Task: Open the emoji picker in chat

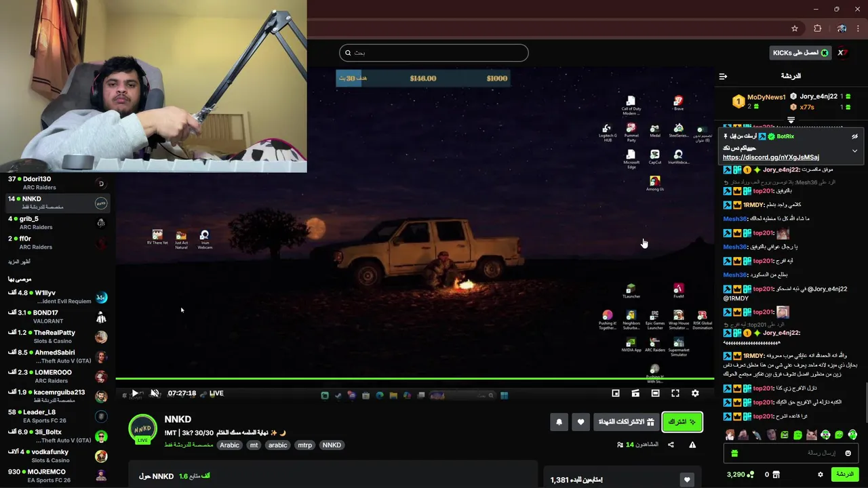Action: click(x=848, y=453)
